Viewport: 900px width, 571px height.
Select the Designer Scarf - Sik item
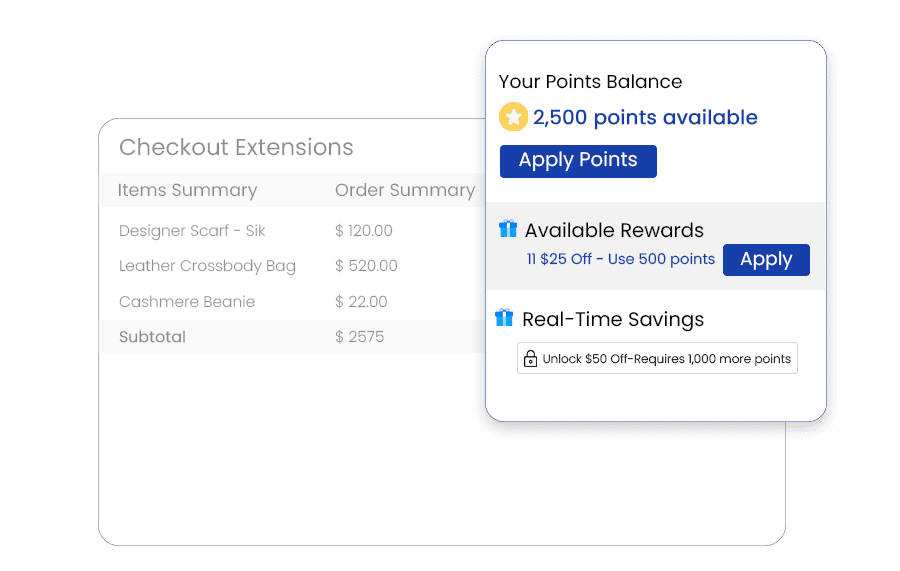192,231
